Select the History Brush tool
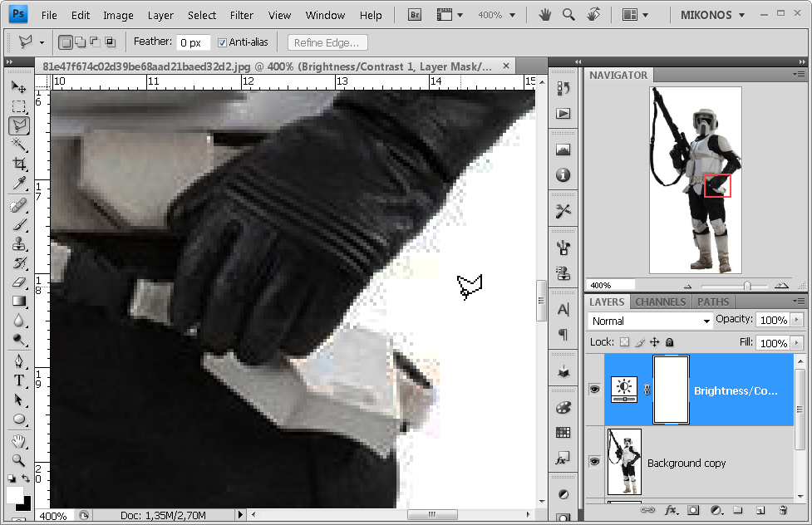The width and height of the screenshot is (812, 525). click(18, 263)
